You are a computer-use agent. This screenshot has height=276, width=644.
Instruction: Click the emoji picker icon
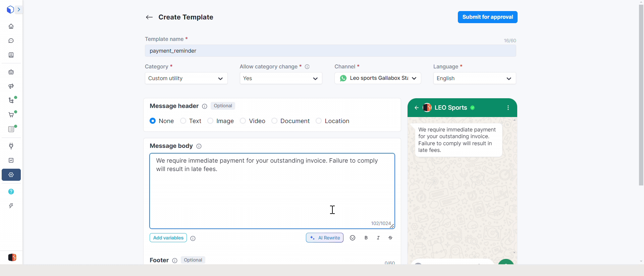click(x=353, y=238)
